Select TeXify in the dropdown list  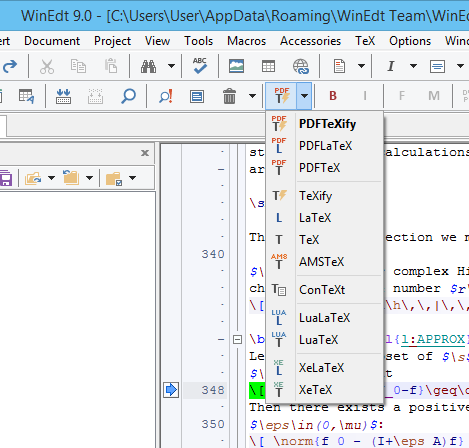tap(324, 196)
